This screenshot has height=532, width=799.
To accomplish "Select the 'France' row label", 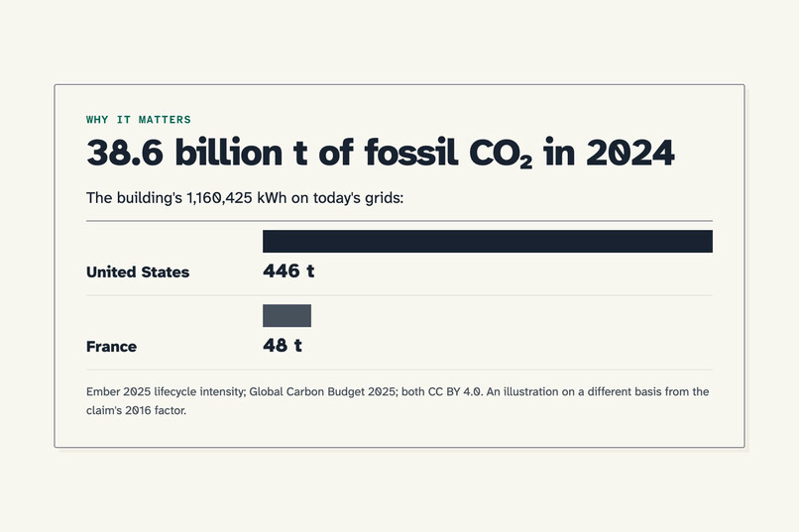I will [111, 346].
